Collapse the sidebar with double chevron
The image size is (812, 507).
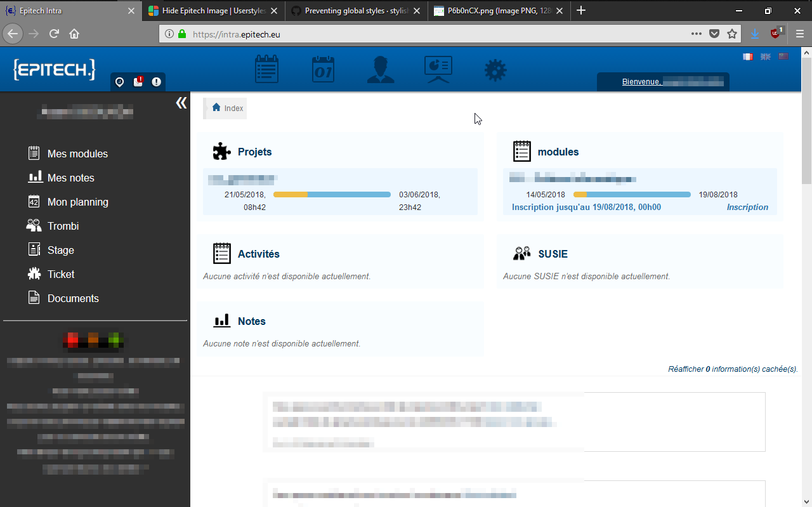coord(181,103)
